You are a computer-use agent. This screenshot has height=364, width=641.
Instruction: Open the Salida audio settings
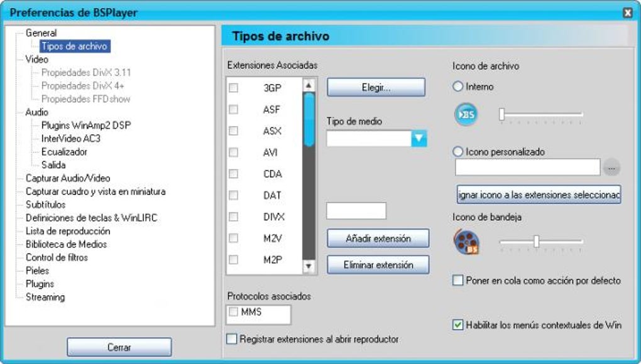(53, 165)
